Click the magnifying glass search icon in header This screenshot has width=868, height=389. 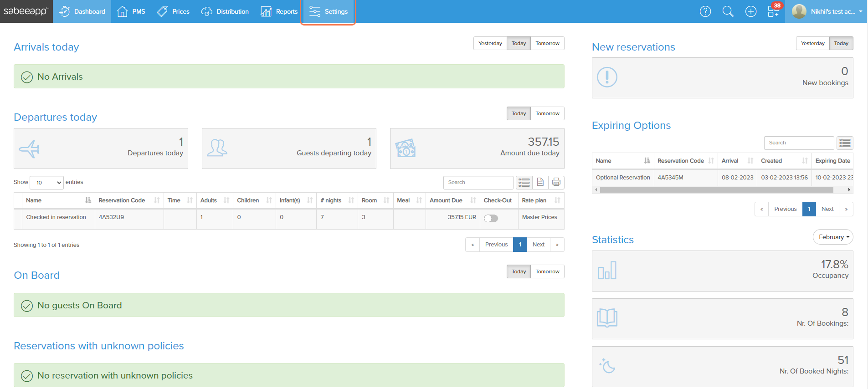coord(728,11)
